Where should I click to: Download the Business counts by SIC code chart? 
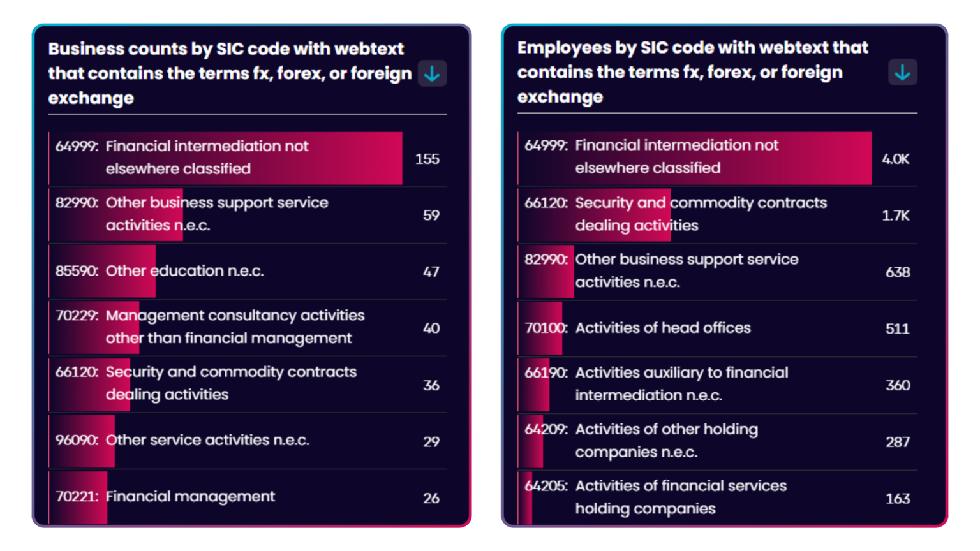(x=432, y=74)
